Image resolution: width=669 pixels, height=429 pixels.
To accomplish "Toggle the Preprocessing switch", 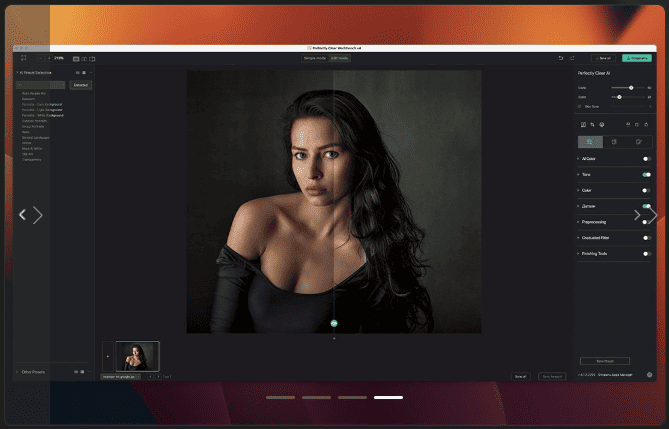I will (x=646, y=222).
